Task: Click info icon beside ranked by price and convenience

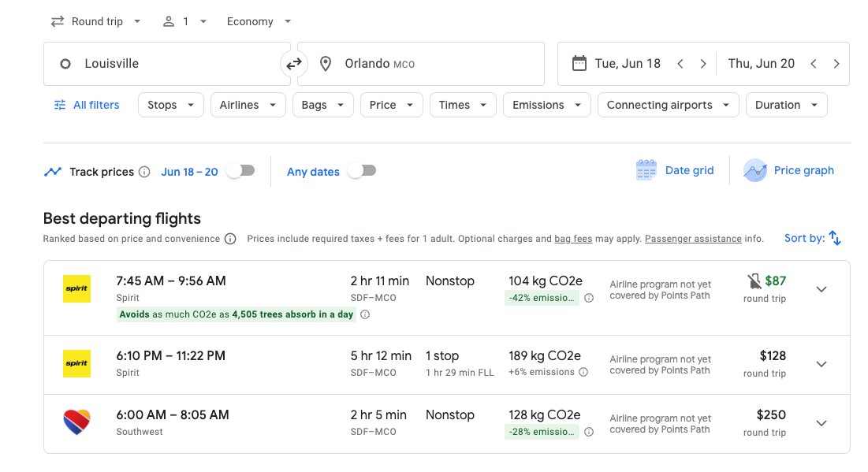Action: 230,239
